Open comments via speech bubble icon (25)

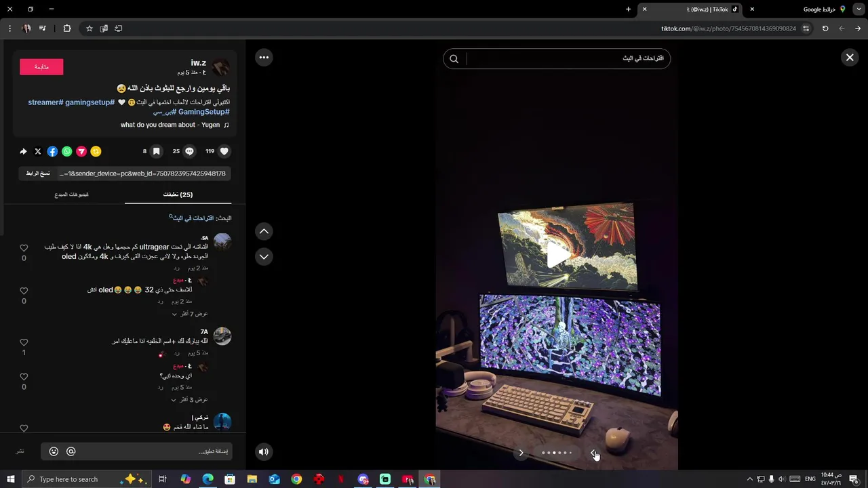click(x=190, y=151)
